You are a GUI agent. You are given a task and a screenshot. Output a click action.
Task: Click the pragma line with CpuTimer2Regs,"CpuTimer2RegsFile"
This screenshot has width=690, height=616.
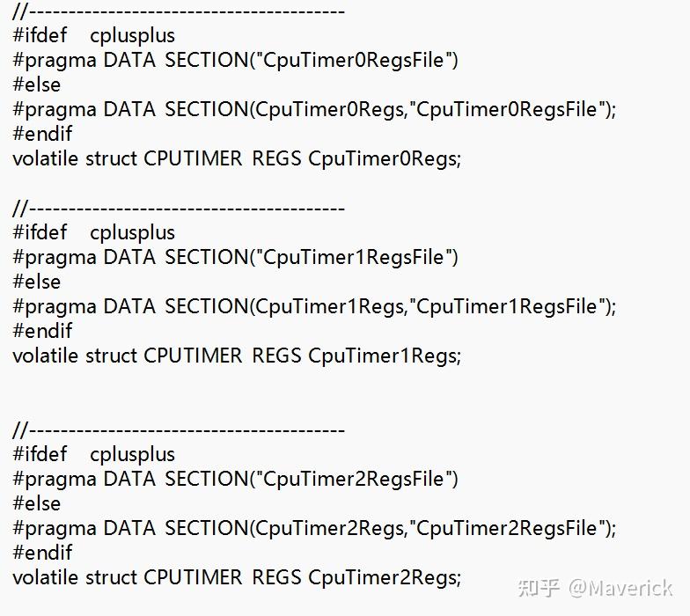pyautogui.click(x=314, y=528)
